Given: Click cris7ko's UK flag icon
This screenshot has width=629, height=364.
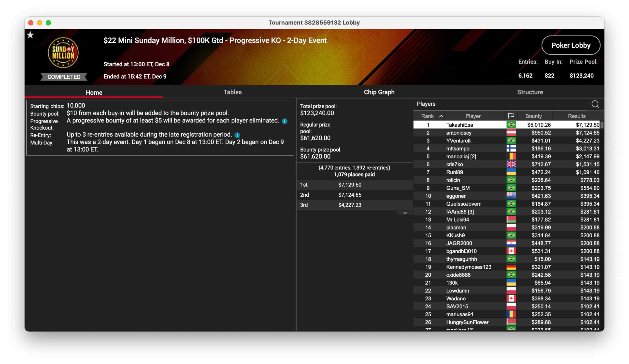Looking at the screenshot, I should coord(511,164).
